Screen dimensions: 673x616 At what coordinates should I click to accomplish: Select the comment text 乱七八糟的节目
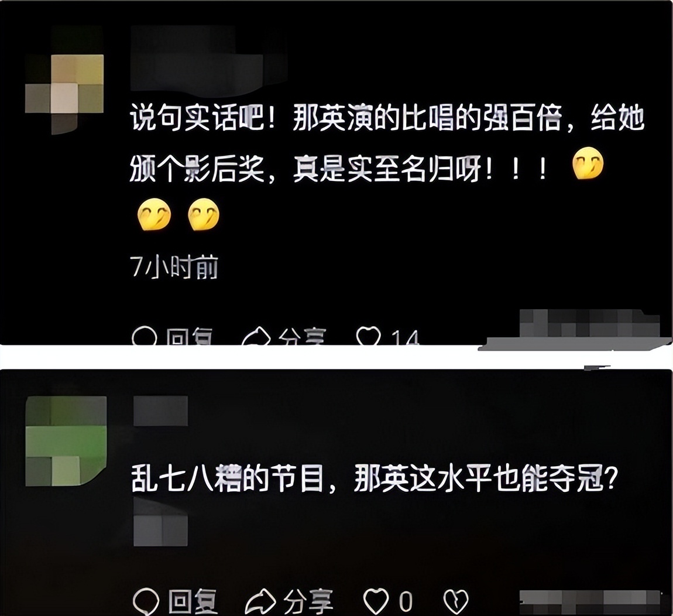point(226,478)
